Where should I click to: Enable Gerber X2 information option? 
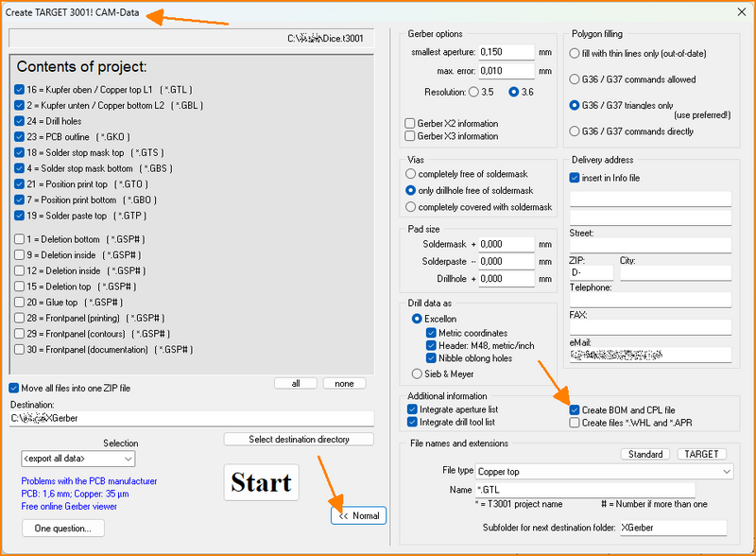pyautogui.click(x=409, y=124)
